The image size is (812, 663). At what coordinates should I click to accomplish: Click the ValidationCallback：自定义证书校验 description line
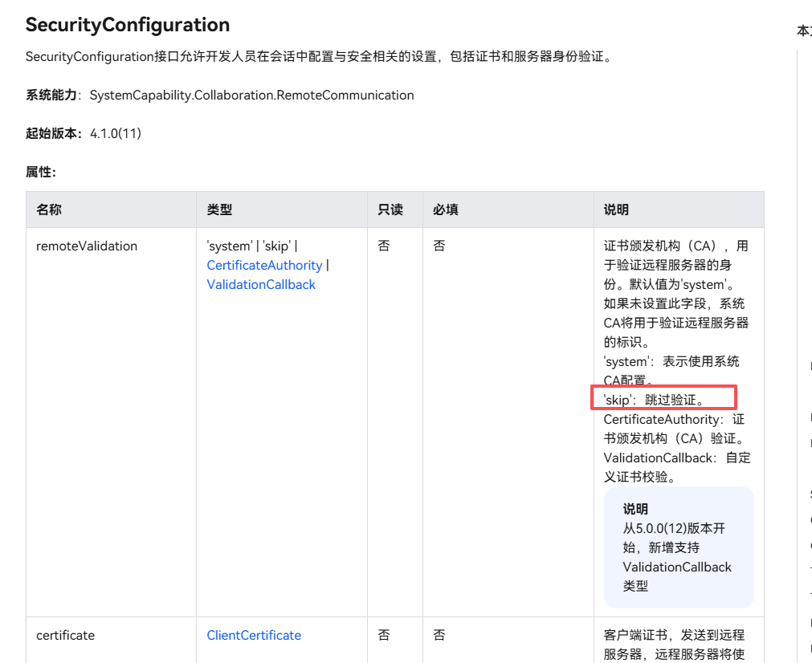(677, 467)
